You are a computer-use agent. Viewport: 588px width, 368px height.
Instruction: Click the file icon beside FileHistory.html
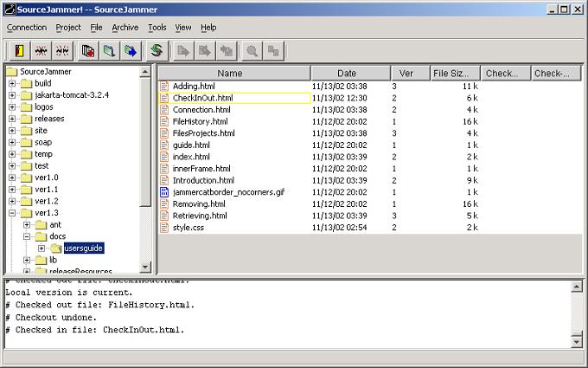pyautogui.click(x=164, y=121)
